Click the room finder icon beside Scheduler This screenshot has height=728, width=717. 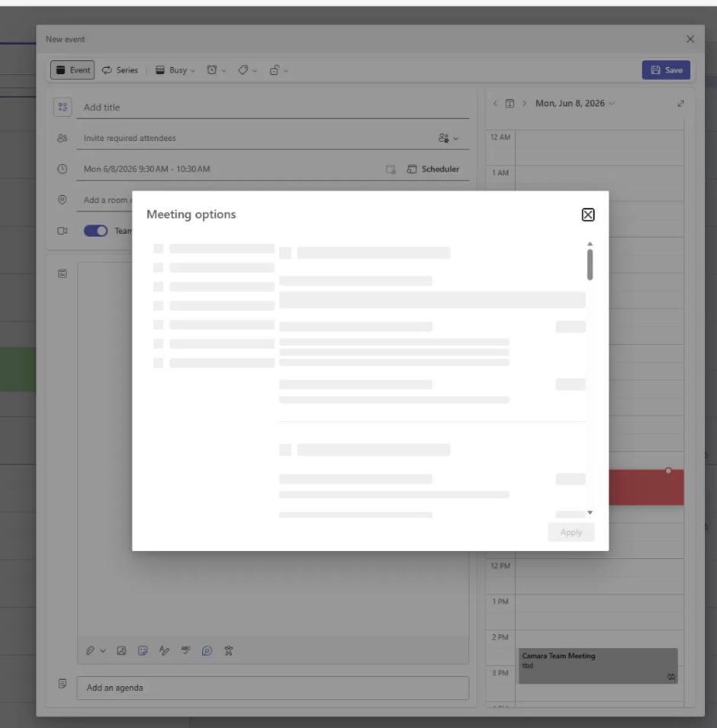391,169
